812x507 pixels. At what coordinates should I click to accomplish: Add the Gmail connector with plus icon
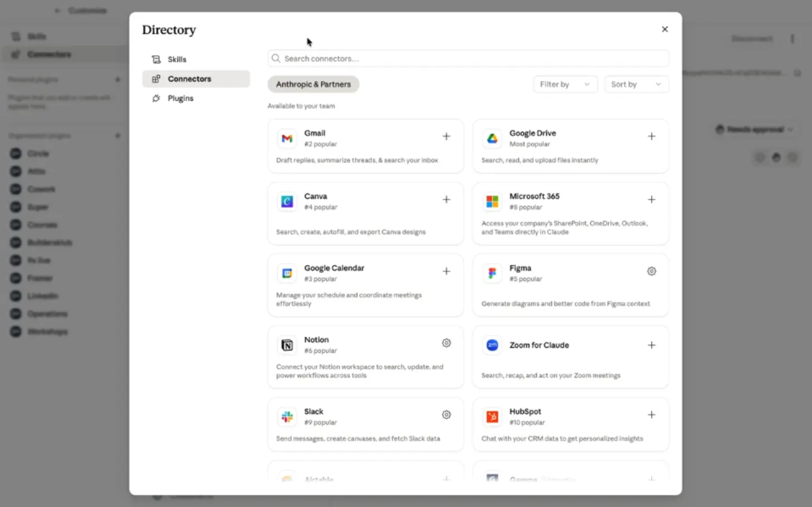coord(446,136)
